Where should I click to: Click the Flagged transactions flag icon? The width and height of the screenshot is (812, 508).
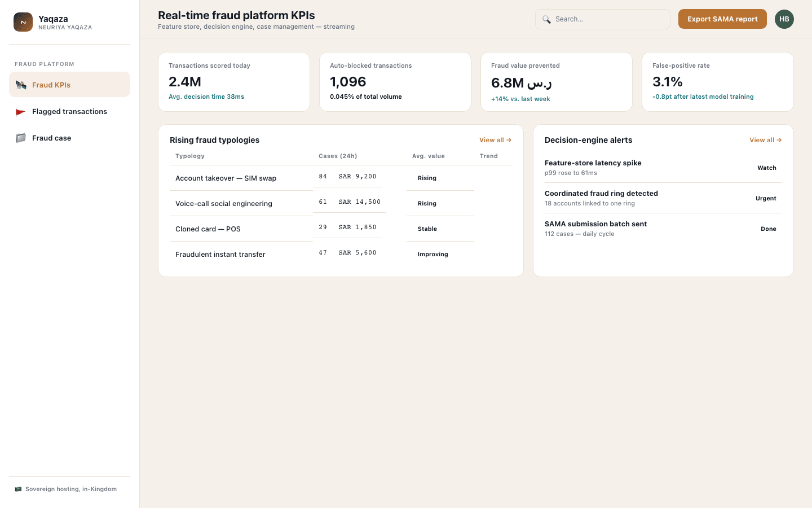pos(21,112)
